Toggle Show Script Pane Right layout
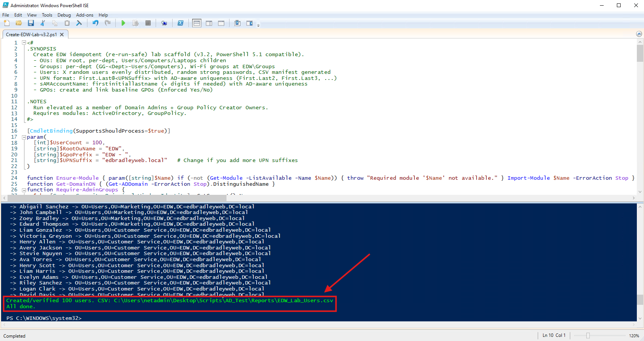The height and width of the screenshot is (341, 644). pos(209,23)
